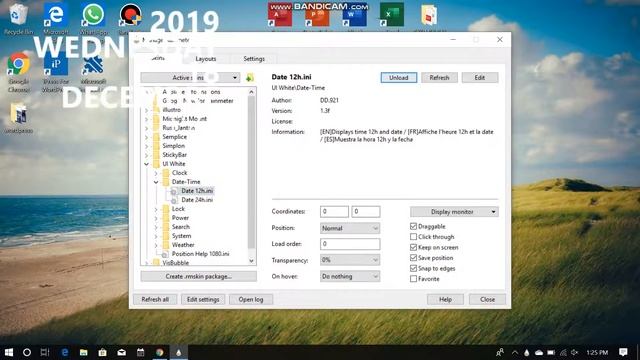The height and width of the screenshot is (360, 640).
Task: Open the Position dropdown set to Normal
Action: [x=350, y=228]
